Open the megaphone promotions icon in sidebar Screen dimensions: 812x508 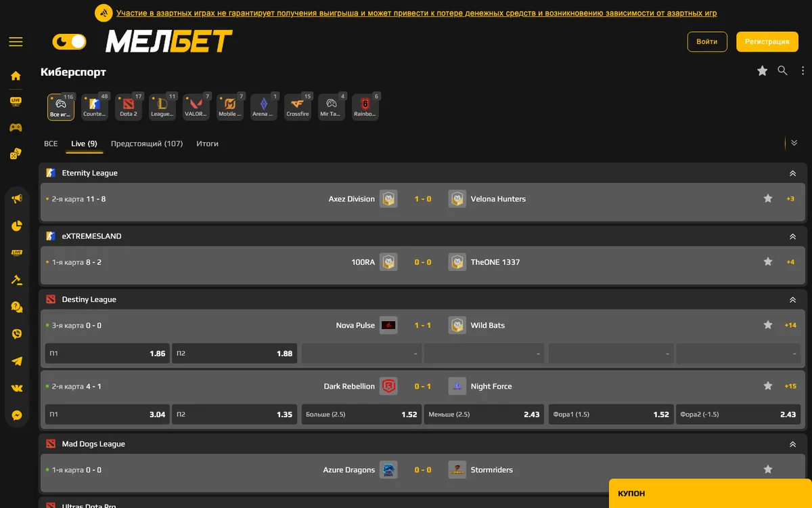point(17,199)
